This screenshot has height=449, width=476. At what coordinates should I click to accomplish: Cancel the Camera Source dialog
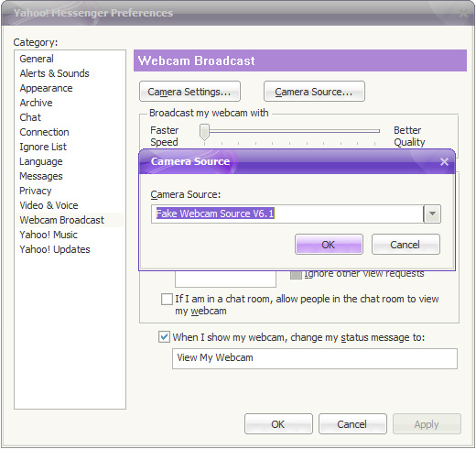point(406,245)
